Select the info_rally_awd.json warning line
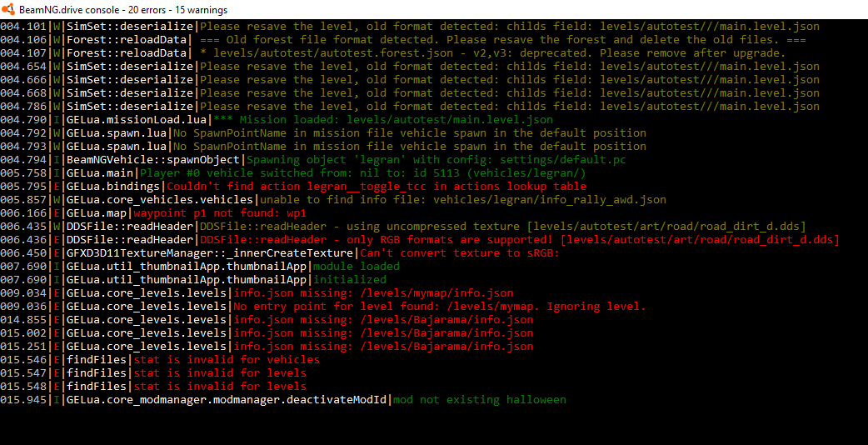The image size is (868, 445). tap(333, 199)
